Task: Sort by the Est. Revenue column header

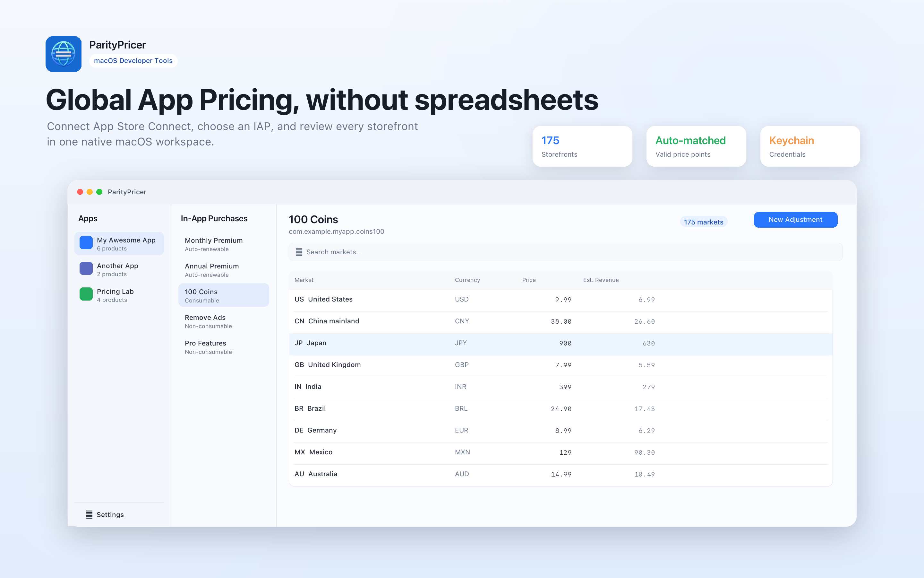Action: click(601, 280)
